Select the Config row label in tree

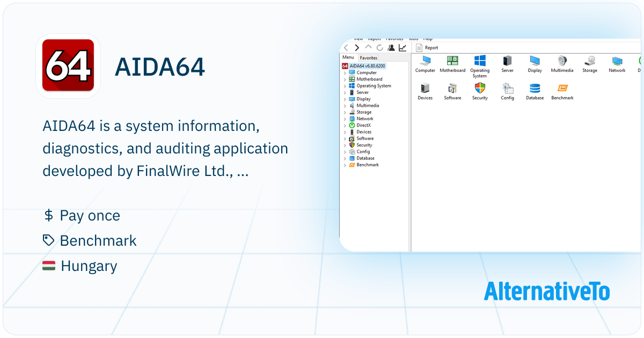363,151
